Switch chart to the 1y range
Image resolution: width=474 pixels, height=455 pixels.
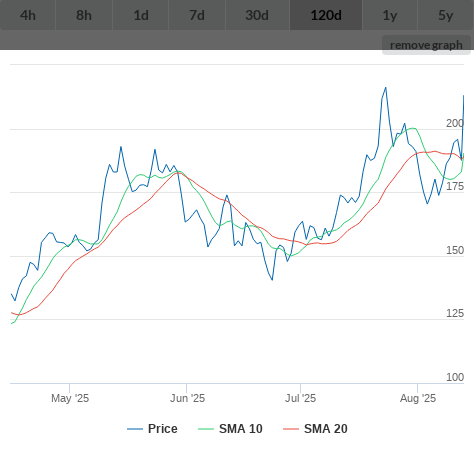click(x=390, y=15)
